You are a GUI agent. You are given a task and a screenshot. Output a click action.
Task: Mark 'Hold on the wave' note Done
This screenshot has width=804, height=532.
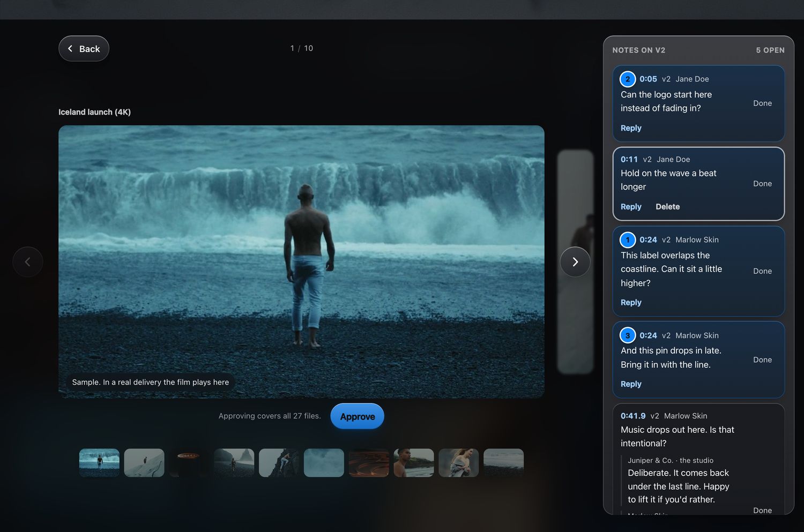click(762, 184)
